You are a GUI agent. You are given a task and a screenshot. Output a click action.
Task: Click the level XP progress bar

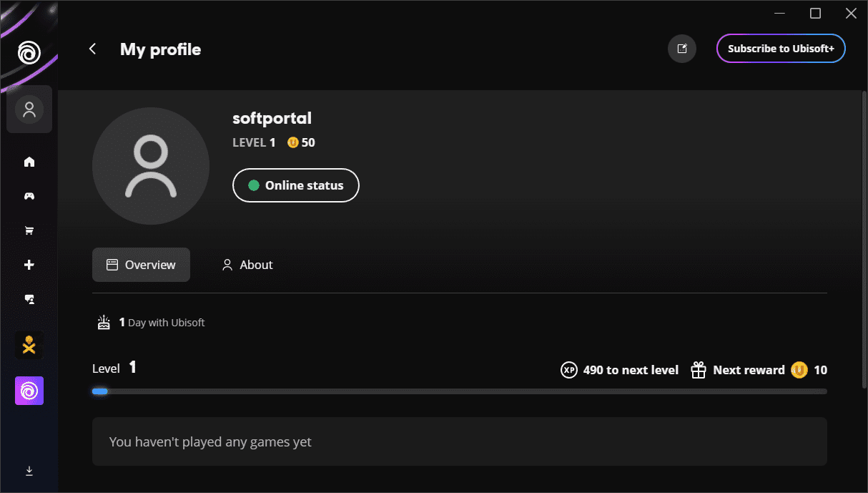[x=459, y=391]
